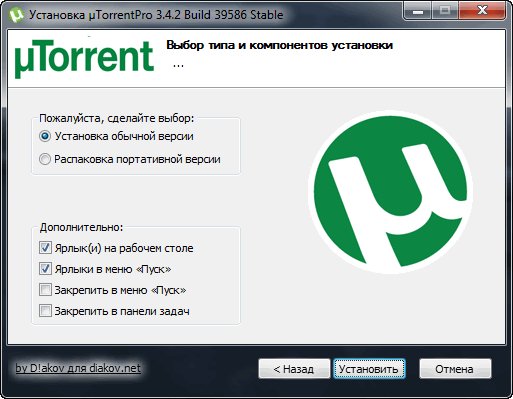Click the 'Выбор типа и компонентов установки' heading
This screenshot has width=513, height=399.
(x=279, y=45)
